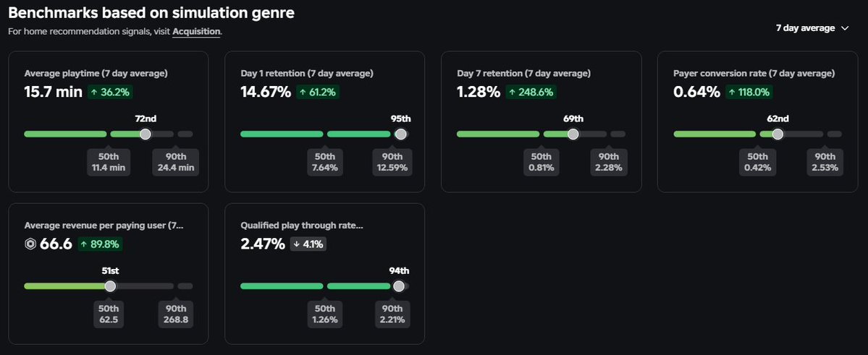Click the 94th percentile knob on play through rate
The width and height of the screenshot is (868, 355).
click(x=399, y=286)
